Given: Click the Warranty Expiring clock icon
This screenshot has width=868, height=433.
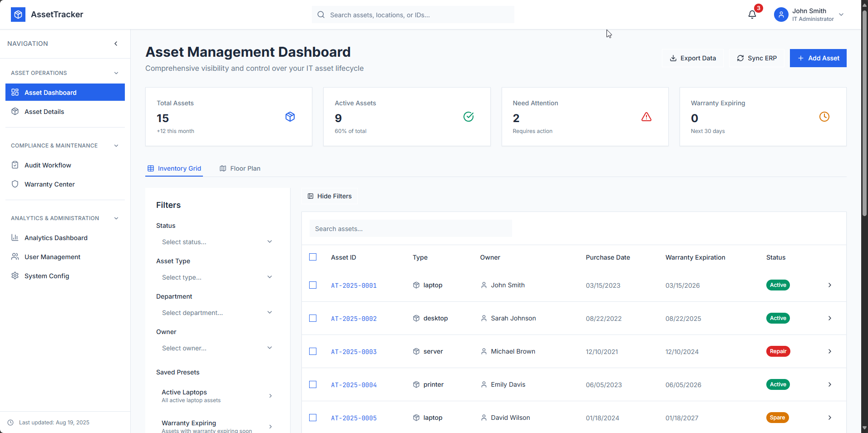Looking at the screenshot, I should pyautogui.click(x=824, y=117).
